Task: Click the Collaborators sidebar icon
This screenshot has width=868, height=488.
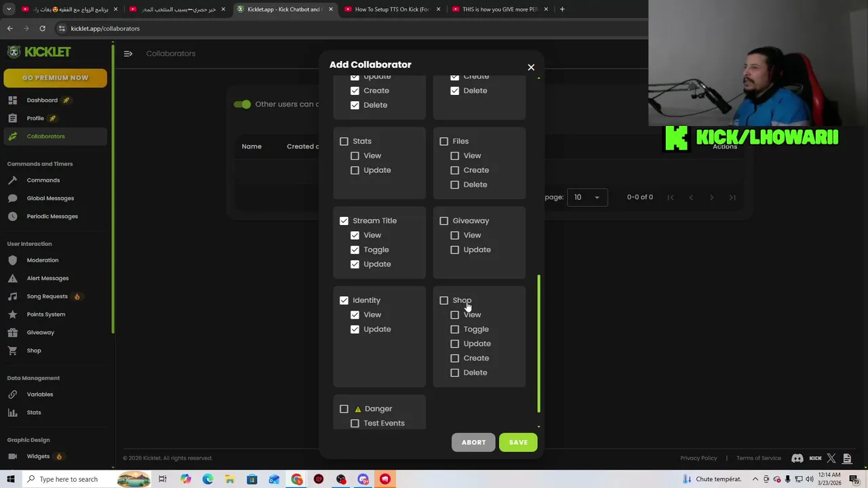Action: pos(12,136)
